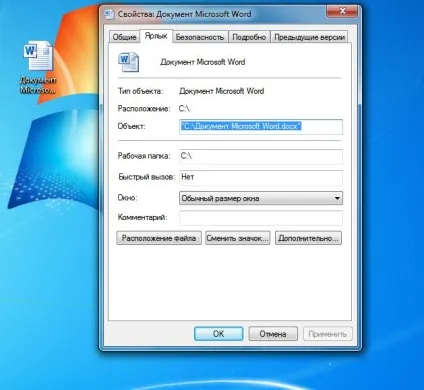Open the Сменить значок dialog button
This screenshot has width=424, height=390.
tap(237, 238)
